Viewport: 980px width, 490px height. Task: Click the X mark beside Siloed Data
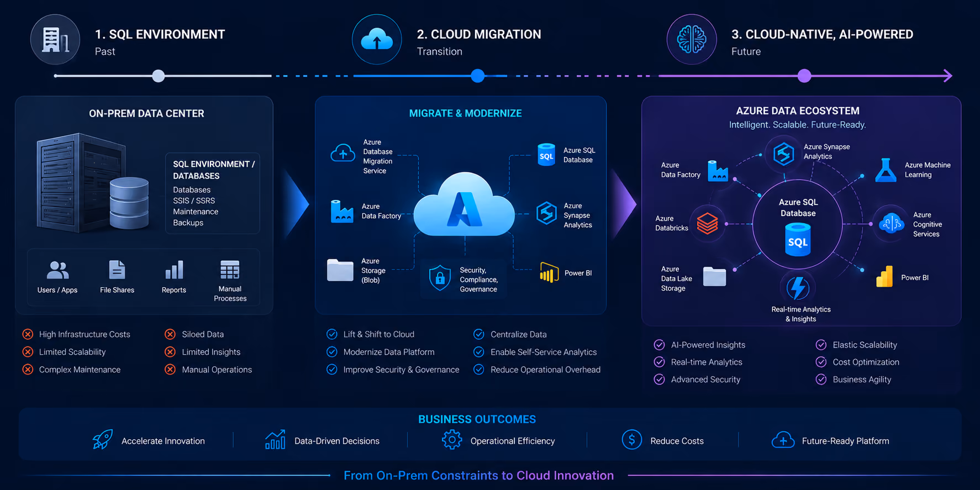170,334
